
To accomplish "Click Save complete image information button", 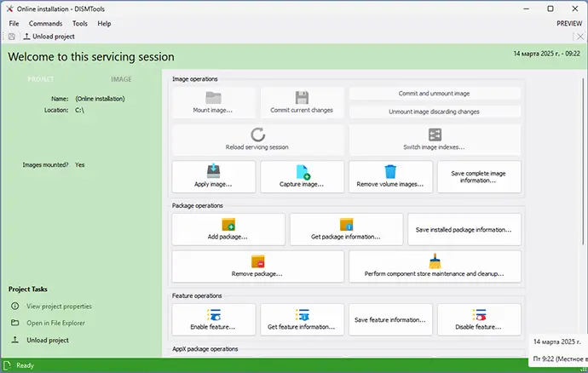I will pyautogui.click(x=479, y=177).
